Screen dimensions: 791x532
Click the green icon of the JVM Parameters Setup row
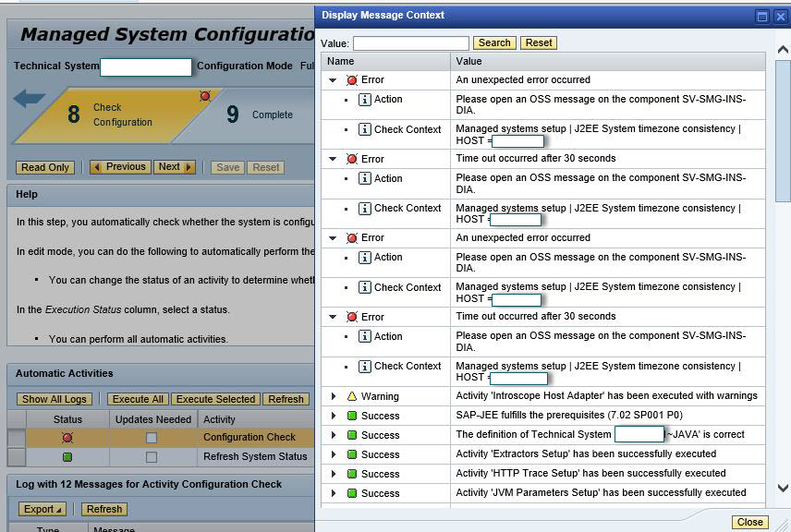[352, 492]
